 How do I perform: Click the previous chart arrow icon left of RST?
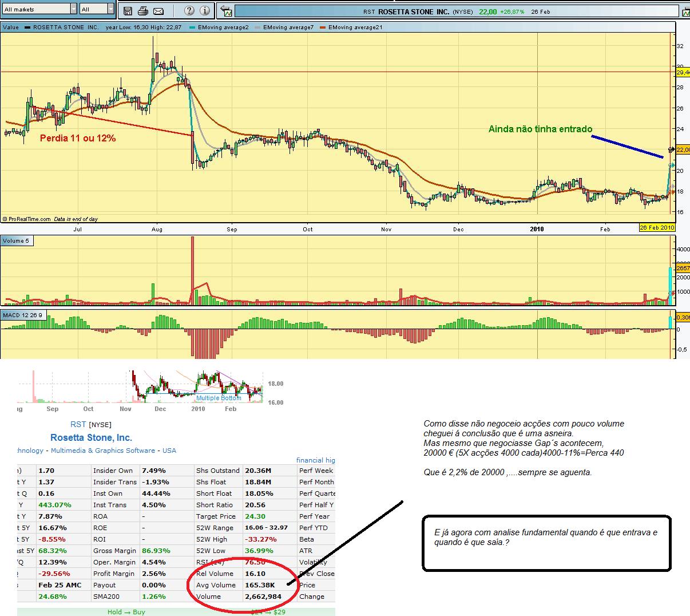227,11
